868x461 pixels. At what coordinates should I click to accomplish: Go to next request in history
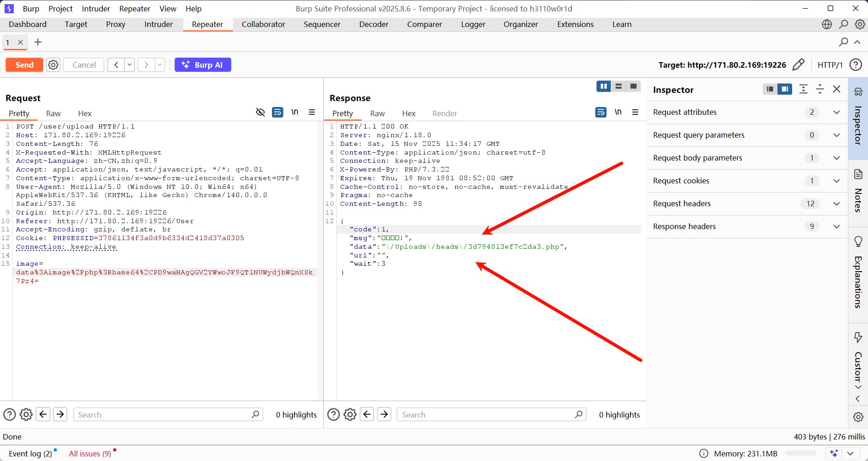(x=146, y=65)
